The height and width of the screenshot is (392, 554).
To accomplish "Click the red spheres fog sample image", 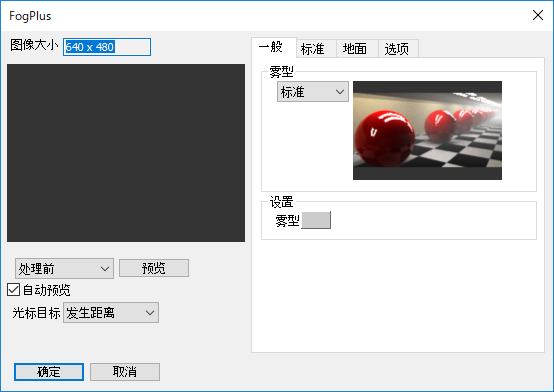I will pos(427,130).
